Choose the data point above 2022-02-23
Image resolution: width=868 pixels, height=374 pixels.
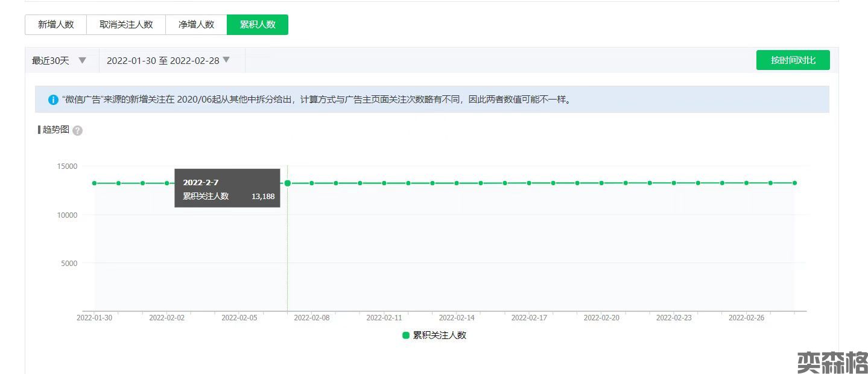click(674, 183)
